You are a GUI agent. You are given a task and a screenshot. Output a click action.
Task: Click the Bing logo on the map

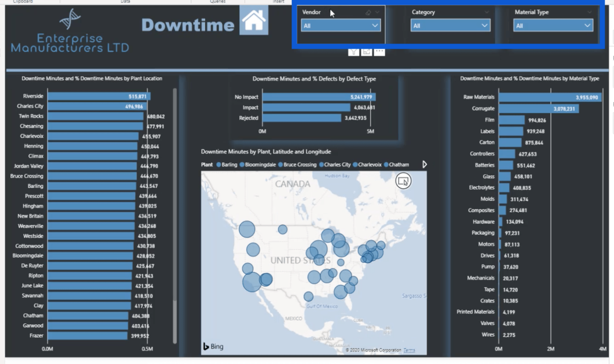(x=213, y=346)
